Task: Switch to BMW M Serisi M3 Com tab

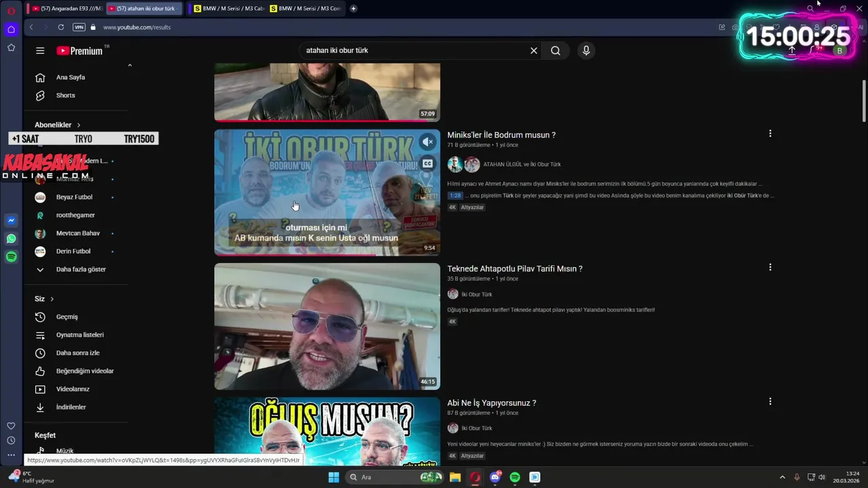Action: click(304, 9)
